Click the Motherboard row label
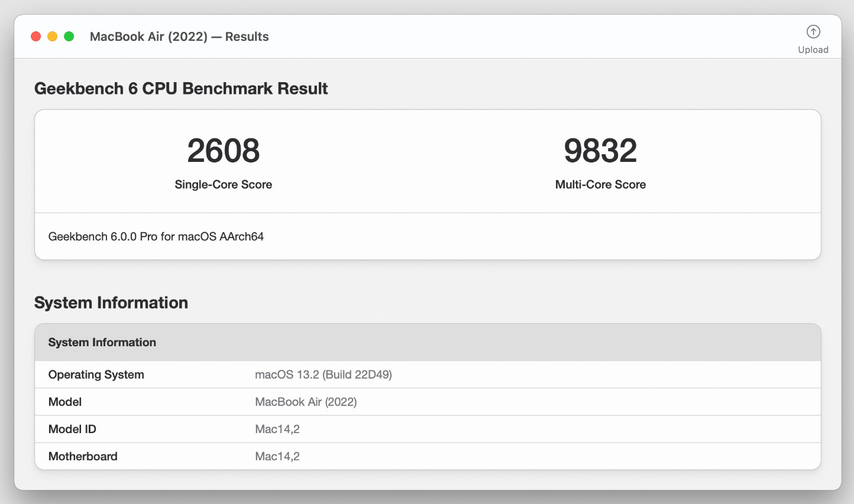The height and width of the screenshot is (504, 854). click(83, 456)
